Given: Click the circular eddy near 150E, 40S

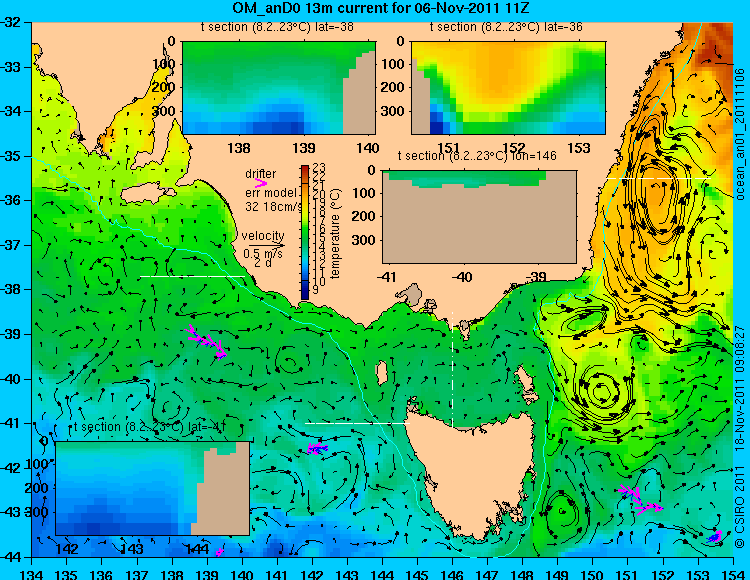Looking at the screenshot, I should click(x=601, y=391).
